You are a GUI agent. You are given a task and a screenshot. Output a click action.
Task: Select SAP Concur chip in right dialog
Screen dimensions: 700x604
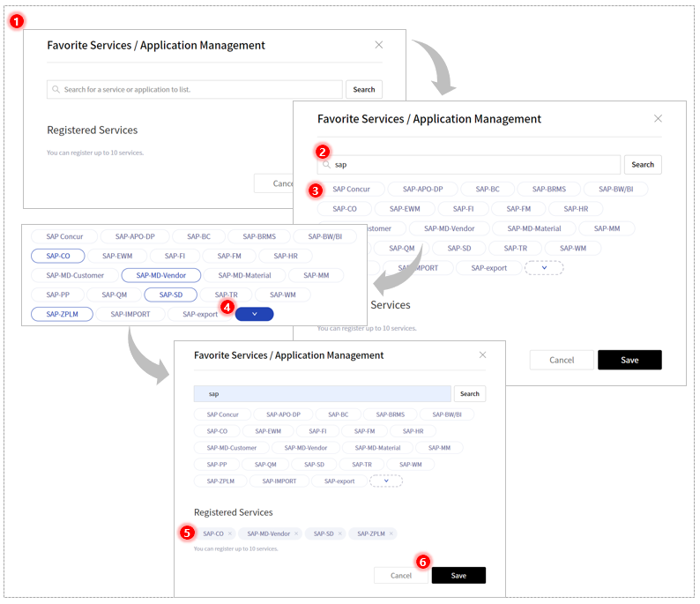pos(352,190)
